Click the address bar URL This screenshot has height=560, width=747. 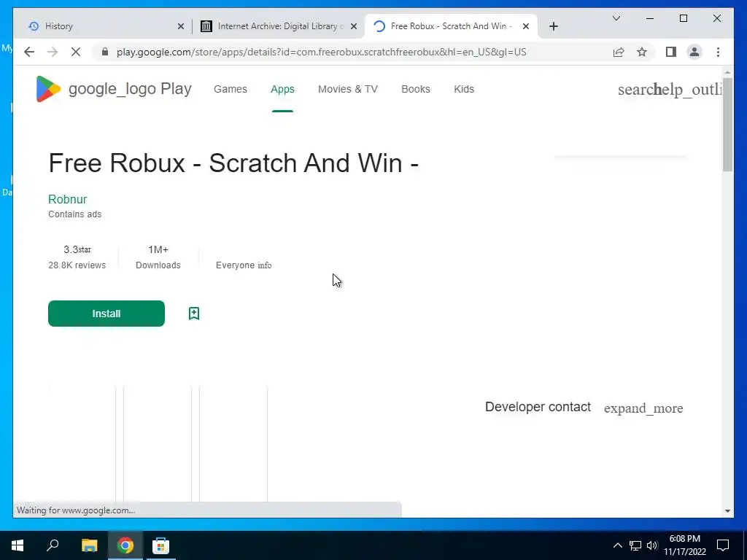coord(321,52)
